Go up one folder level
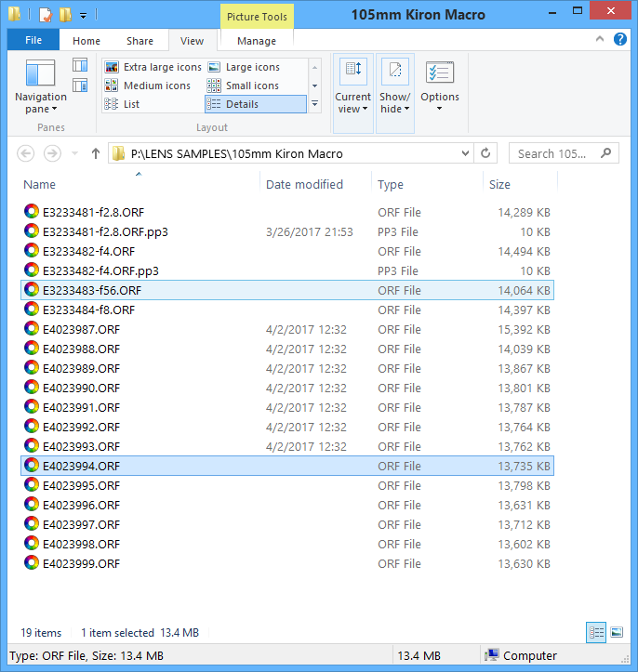Image resolution: width=638 pixels, height=672 pixels. click(x=96, y=153)
